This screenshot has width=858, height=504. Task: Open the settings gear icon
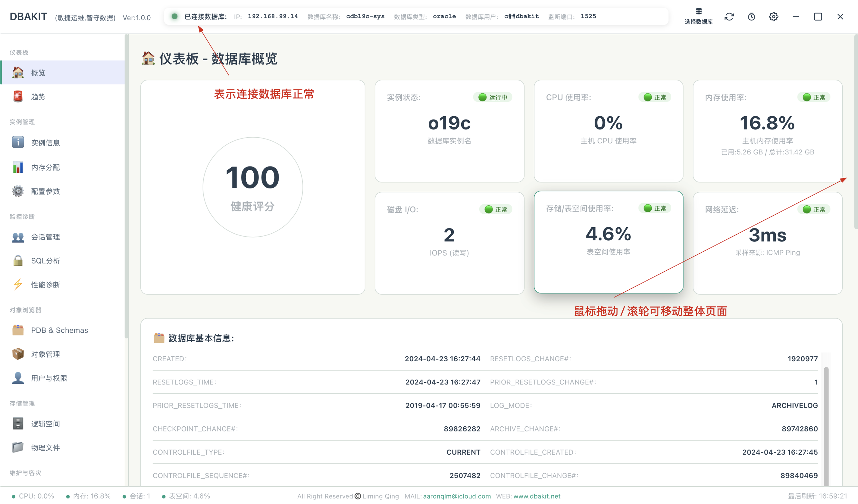[x=773, y=17]
